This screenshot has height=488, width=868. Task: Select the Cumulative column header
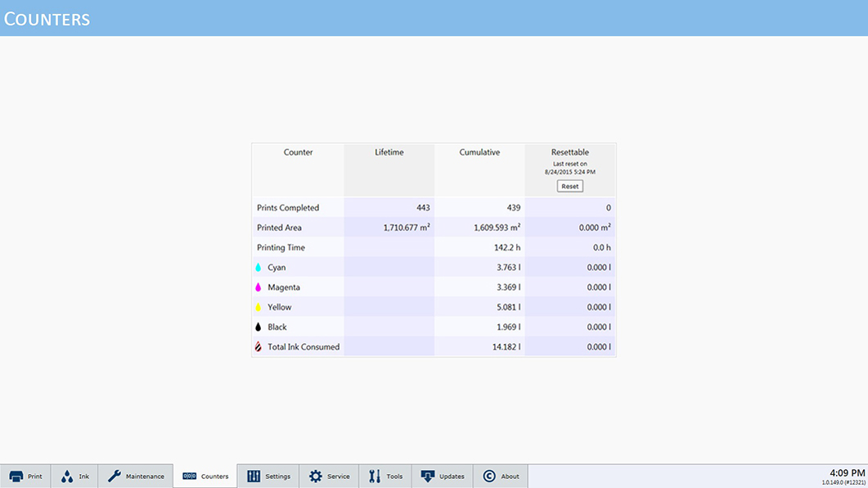[x=479, y=152]
